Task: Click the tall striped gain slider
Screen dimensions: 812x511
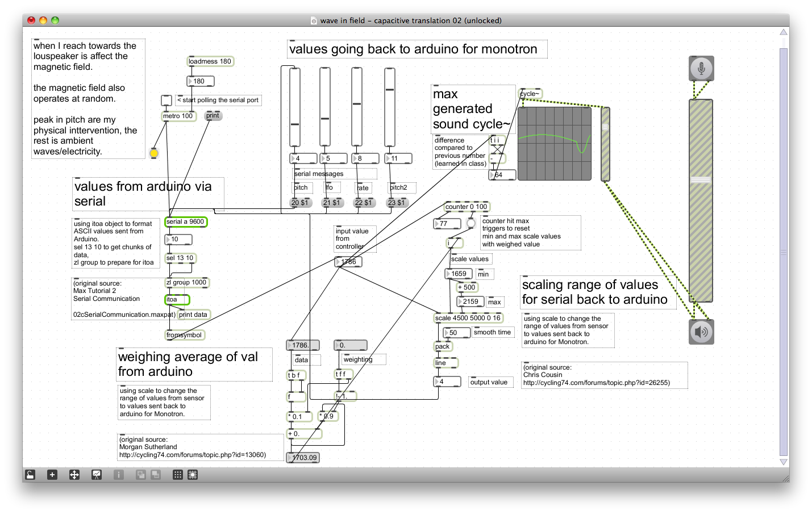Action: pyautogui.click(x=701, y=200)
